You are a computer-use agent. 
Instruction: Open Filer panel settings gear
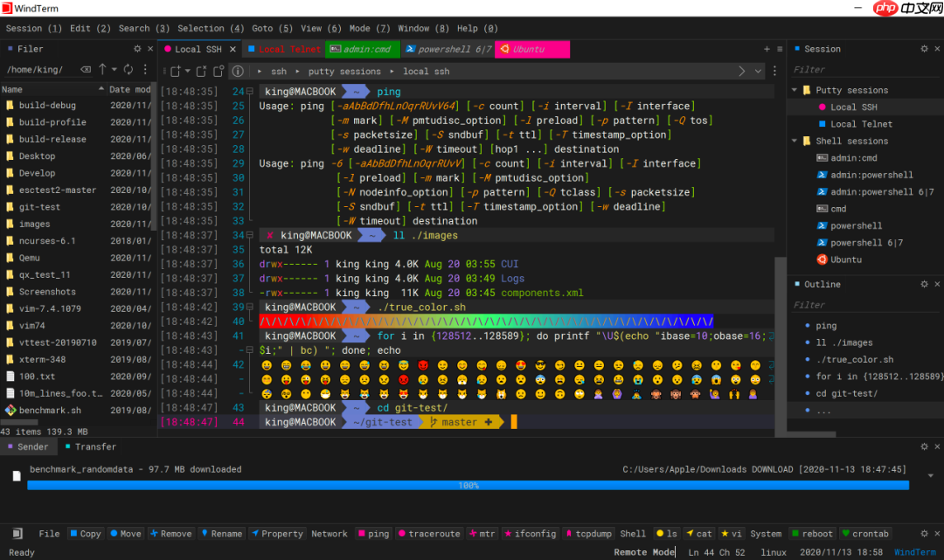point(137,49)
